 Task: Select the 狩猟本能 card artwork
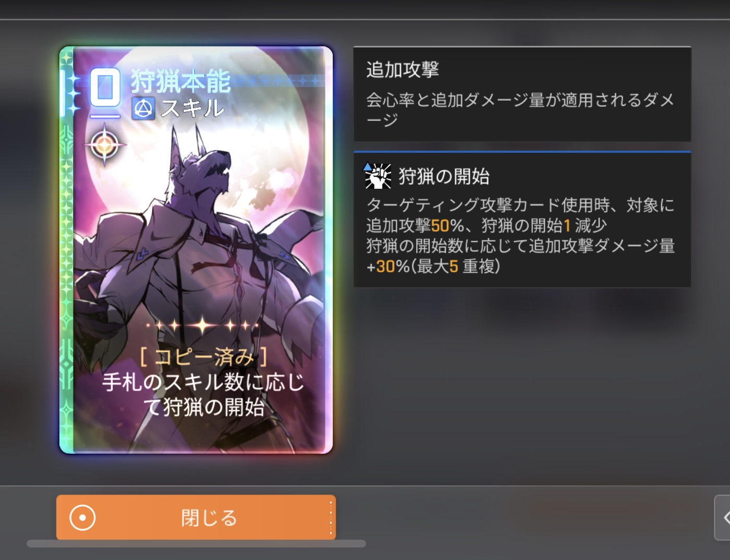pyautogui.click(x=197, y=250)
